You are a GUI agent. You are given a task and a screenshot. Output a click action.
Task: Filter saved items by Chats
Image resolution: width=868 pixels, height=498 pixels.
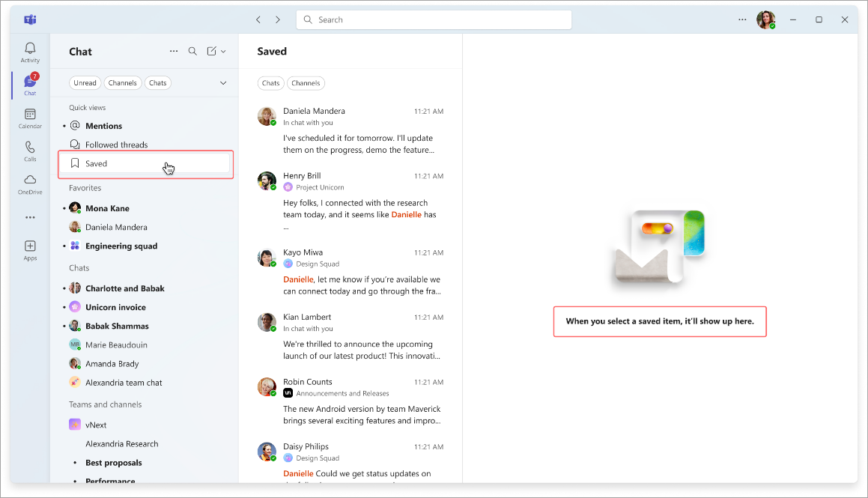click(x=270, y=83)
